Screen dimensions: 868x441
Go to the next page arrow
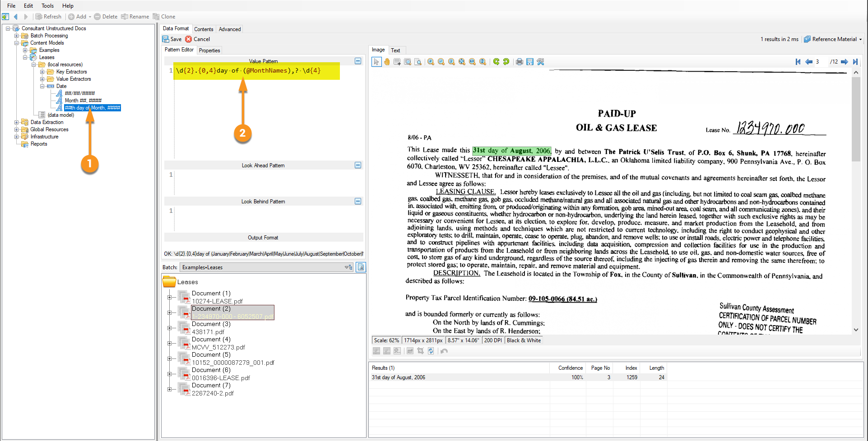pyautogui.click(x=844, y=62)
